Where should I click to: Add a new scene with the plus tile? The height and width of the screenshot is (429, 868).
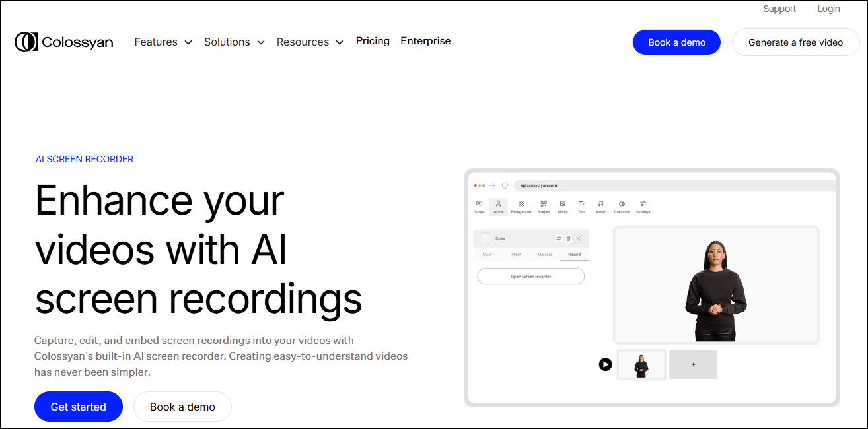point(693,364)
